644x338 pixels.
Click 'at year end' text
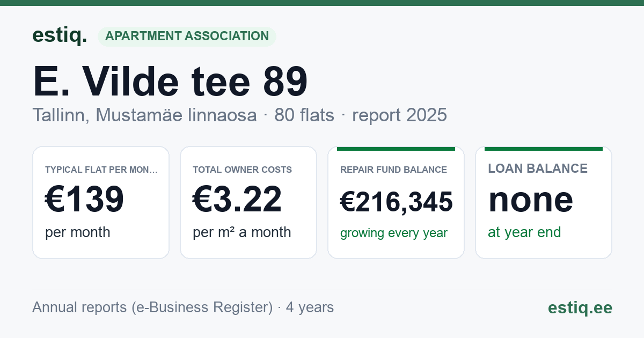point(524,232)
